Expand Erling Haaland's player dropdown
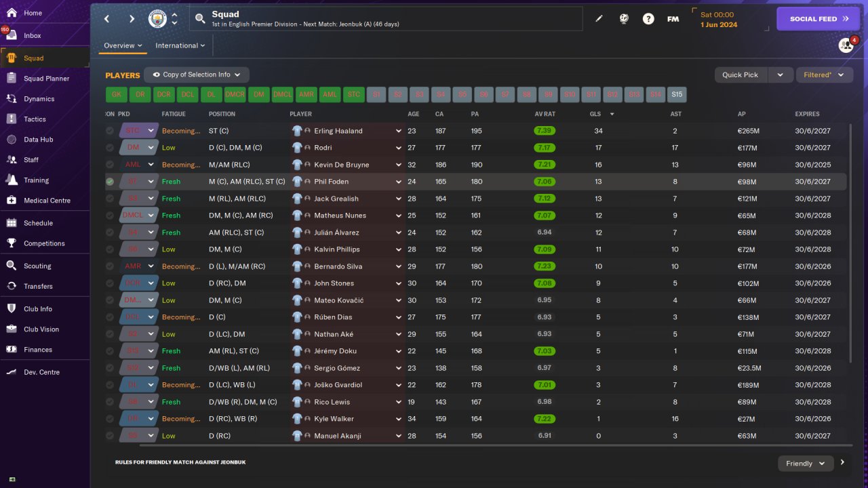This screenshot has width=868, height=488. pos(399,131)
